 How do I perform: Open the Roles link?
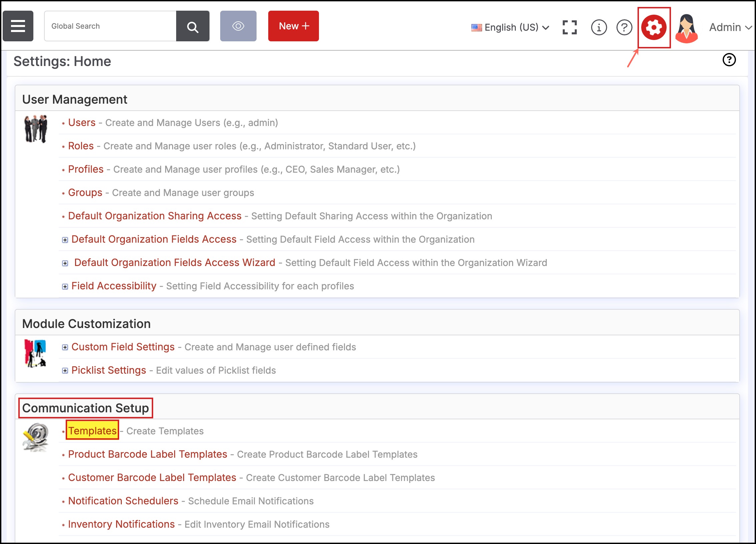pyautogui.click(x=81, y=146)
